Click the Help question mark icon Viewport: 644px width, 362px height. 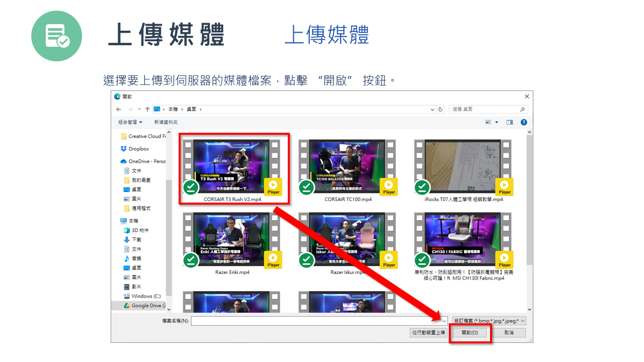pos(523,122)
